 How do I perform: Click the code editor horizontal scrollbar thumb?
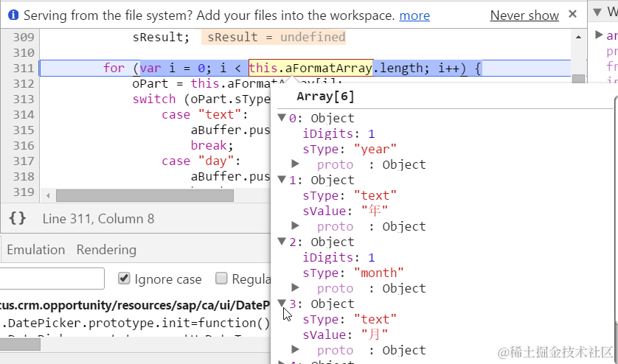click(x=145, y=195)
